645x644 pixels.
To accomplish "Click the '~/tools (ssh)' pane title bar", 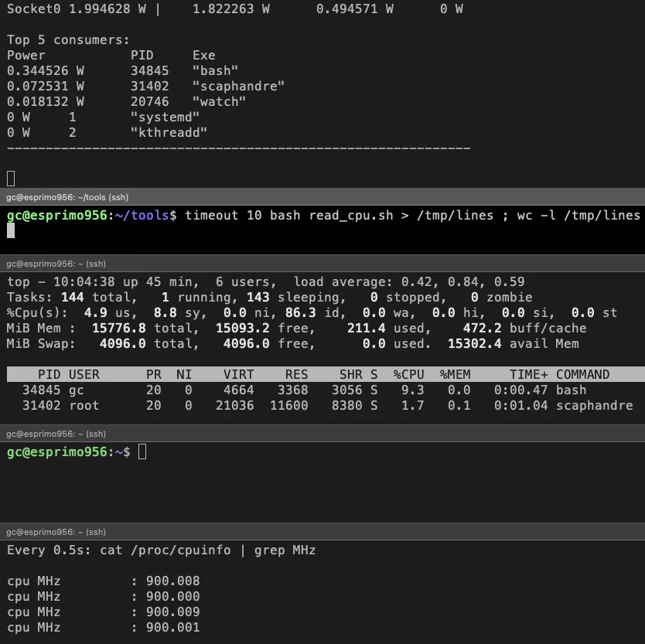I will pos(322,197).
